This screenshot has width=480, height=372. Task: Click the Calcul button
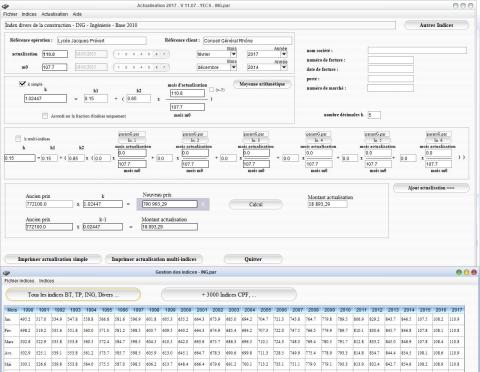pyautogui.click(x=256, y=204)
